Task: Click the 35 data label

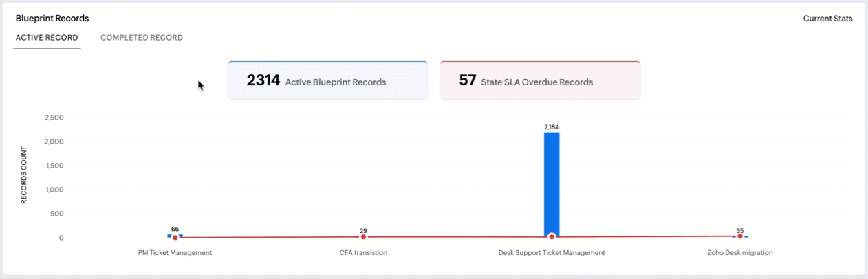Action: [739, 231]
